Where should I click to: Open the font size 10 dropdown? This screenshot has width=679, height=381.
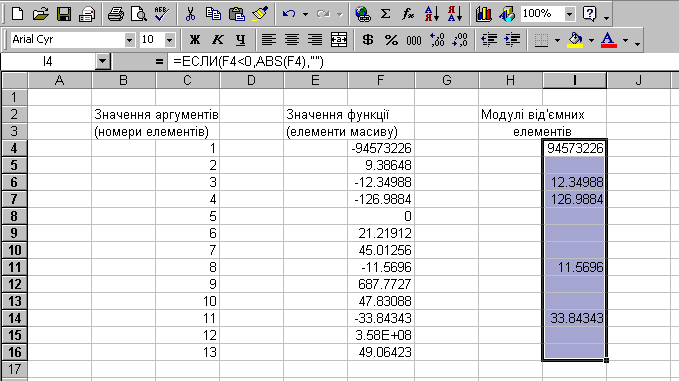(169, 40)
